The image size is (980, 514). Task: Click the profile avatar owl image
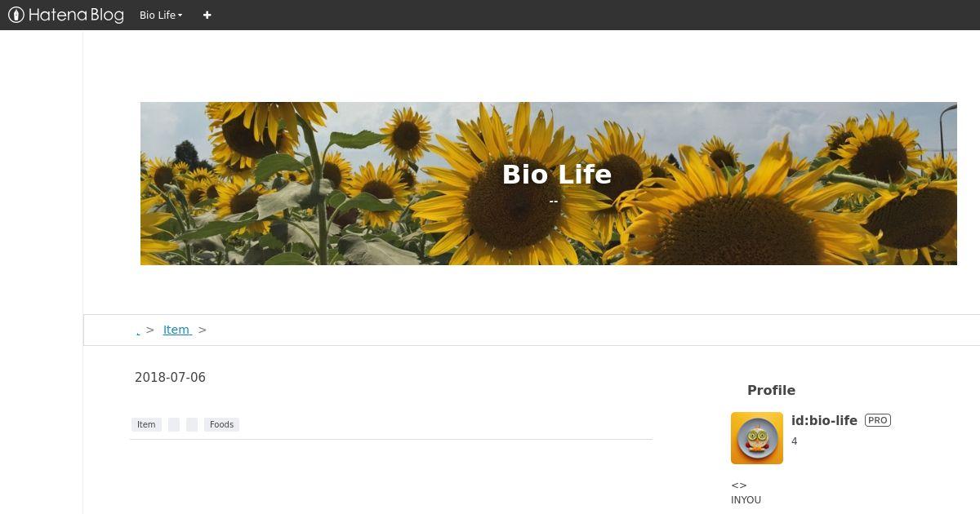[757, 438]
